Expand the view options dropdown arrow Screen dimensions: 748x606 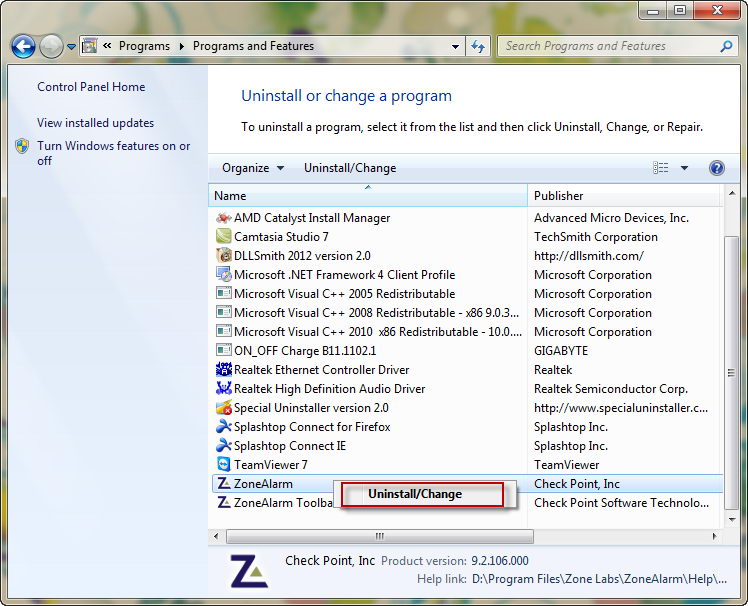click(684, 168)
